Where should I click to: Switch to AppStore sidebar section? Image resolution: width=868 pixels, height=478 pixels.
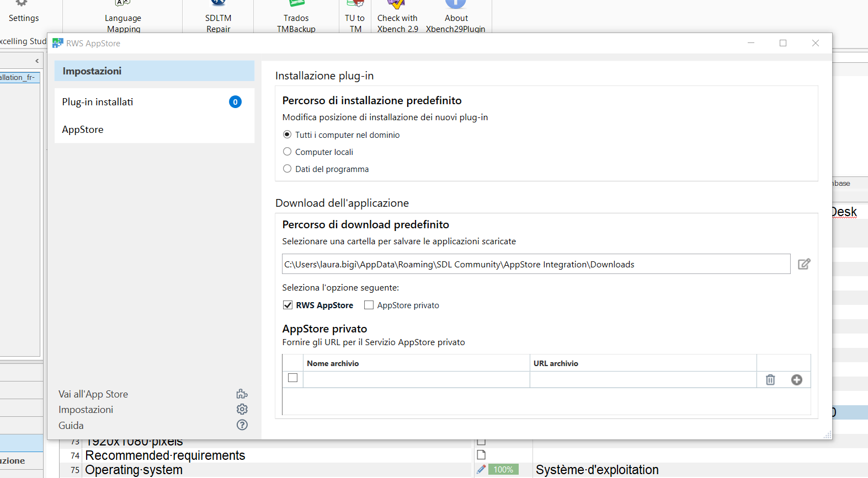[x=155, y=130]
